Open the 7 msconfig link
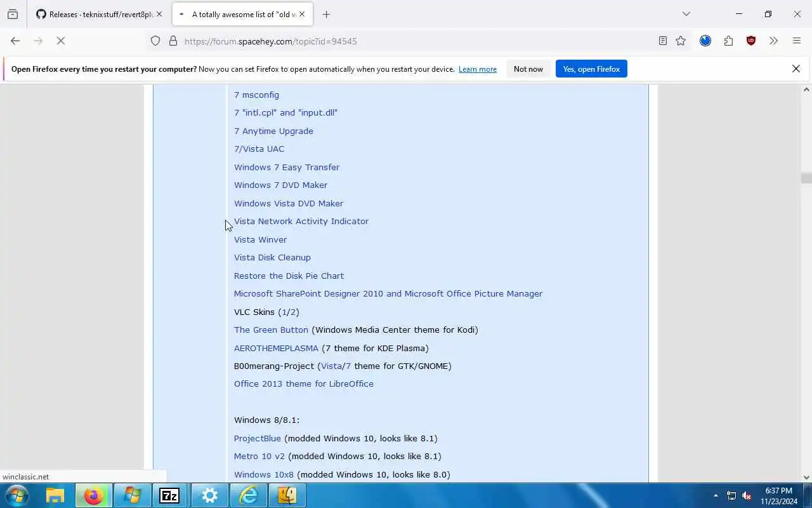This screenshot has height=508, width=812. pyautogui.click(x=256, y=95)
